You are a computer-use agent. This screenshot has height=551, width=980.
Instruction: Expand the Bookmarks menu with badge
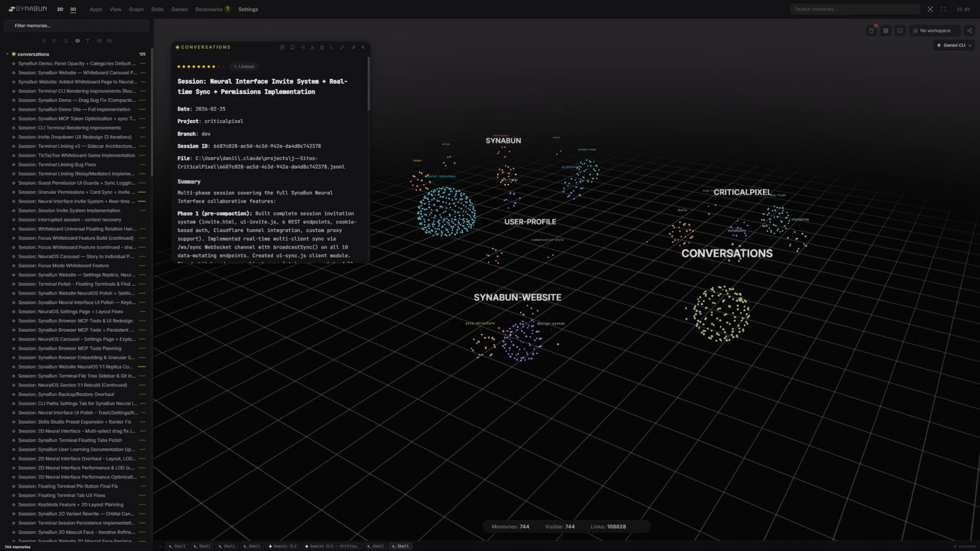click(209, 9)
